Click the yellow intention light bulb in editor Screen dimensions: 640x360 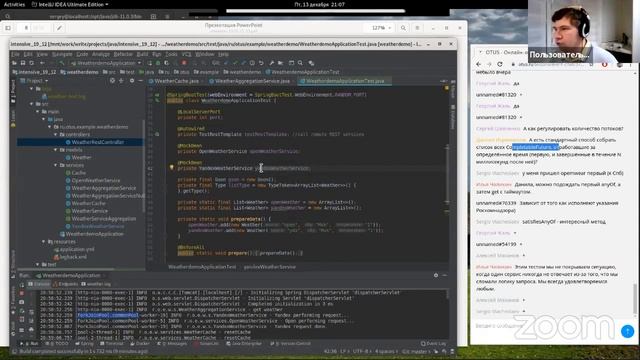[171, 167]
